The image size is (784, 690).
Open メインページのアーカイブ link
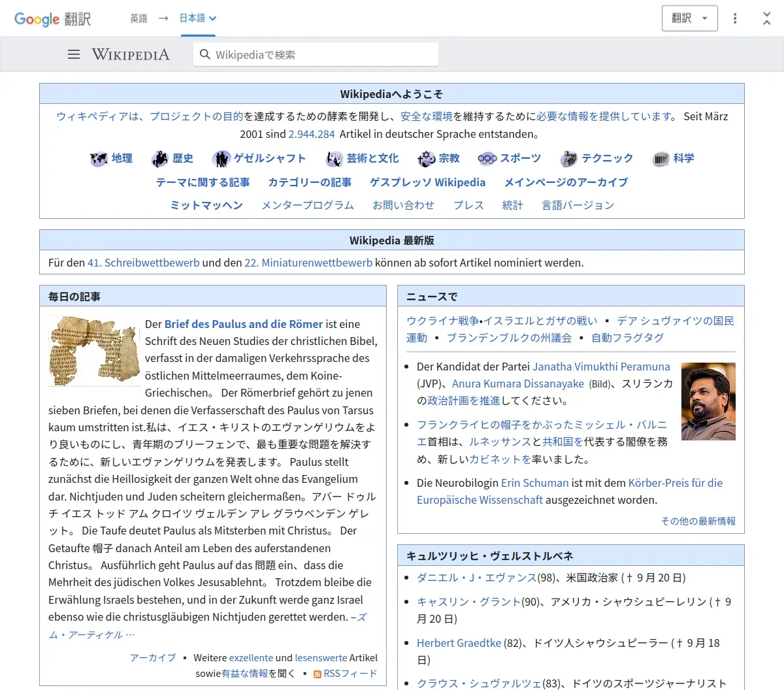tap(566, 182)
